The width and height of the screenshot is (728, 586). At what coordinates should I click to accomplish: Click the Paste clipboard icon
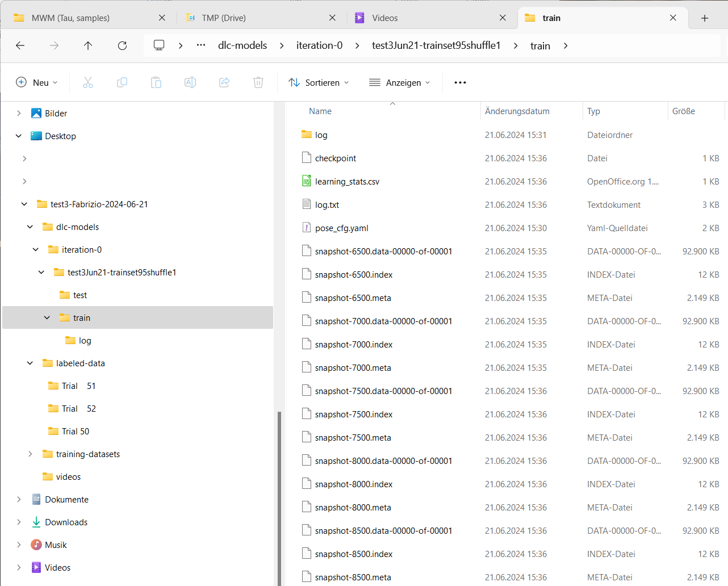[156, 82]
